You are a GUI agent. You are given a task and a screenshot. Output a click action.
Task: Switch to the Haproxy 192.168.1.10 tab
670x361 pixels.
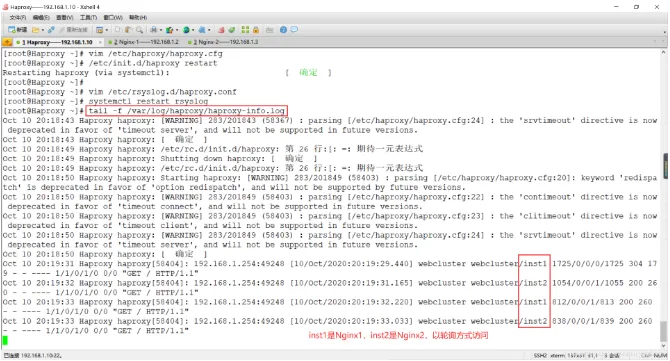point(58,42)
